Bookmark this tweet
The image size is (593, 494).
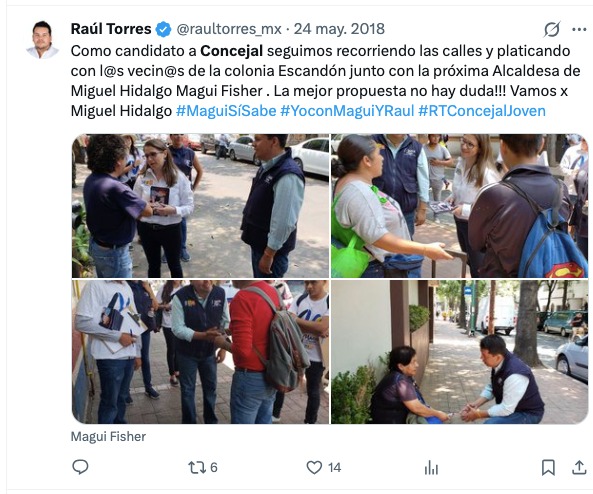pos(548,468)
